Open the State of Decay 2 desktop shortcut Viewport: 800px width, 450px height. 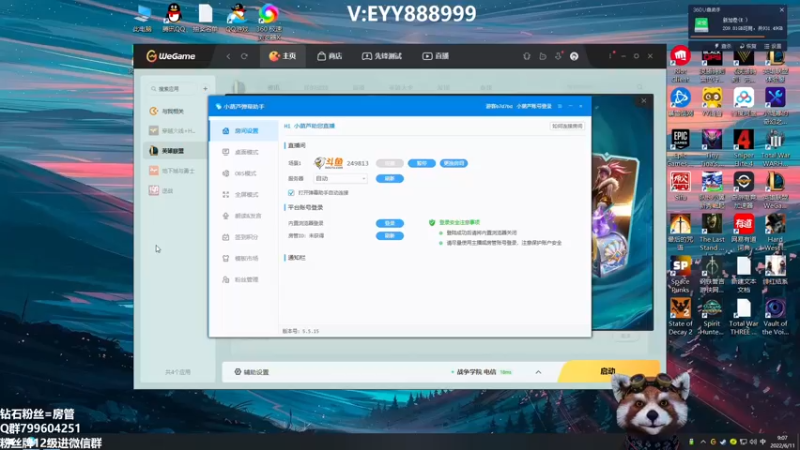point(680,316)
